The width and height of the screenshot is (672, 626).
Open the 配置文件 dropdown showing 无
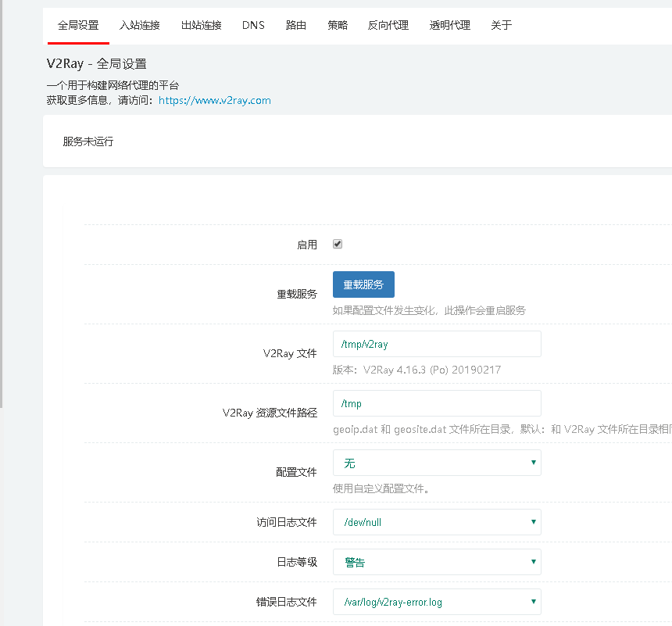click(437, 463)
